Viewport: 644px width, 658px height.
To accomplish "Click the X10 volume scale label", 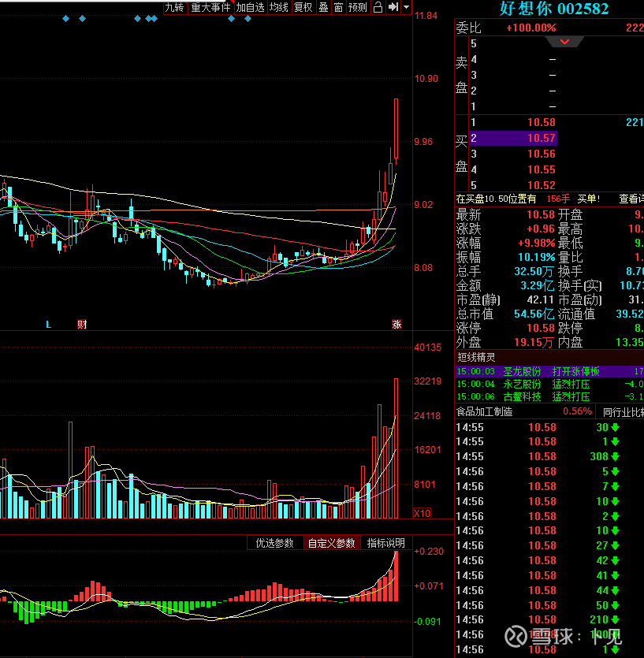I will 422,513.
